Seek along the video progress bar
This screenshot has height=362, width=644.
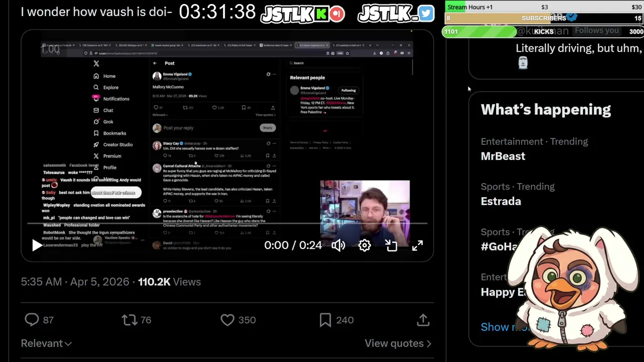227,223
